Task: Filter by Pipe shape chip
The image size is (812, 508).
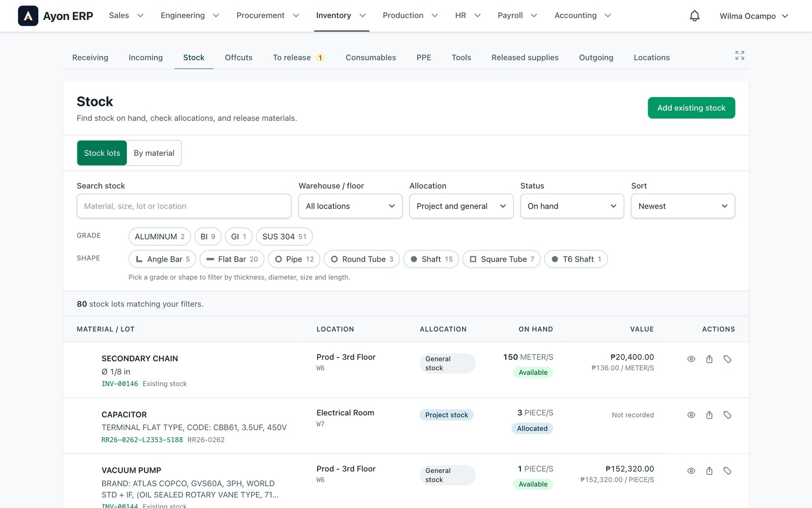Action: point(294,259)
